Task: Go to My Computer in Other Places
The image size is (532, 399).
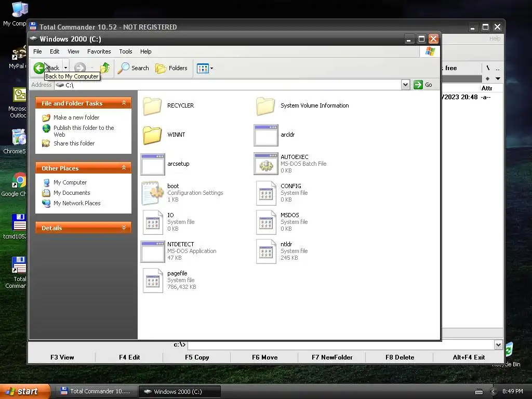Action: 70,182
